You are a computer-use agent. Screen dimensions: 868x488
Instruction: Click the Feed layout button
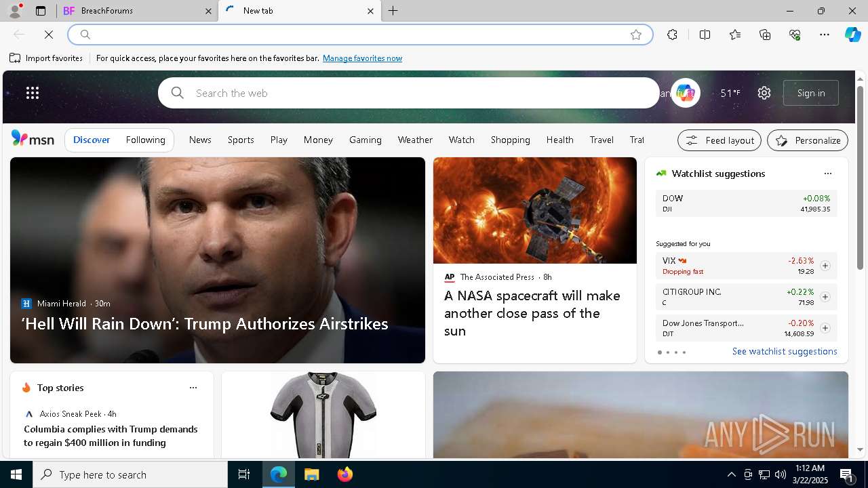point(719,140)
